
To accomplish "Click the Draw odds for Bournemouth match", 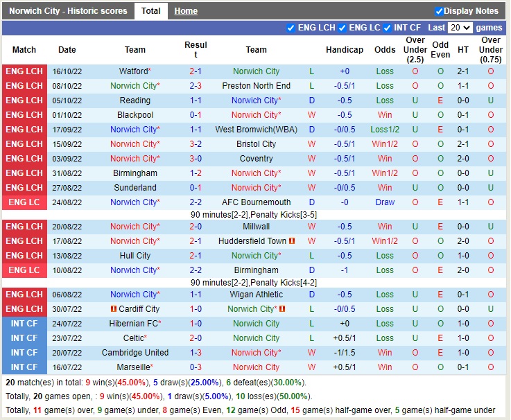I will (385, 202).
